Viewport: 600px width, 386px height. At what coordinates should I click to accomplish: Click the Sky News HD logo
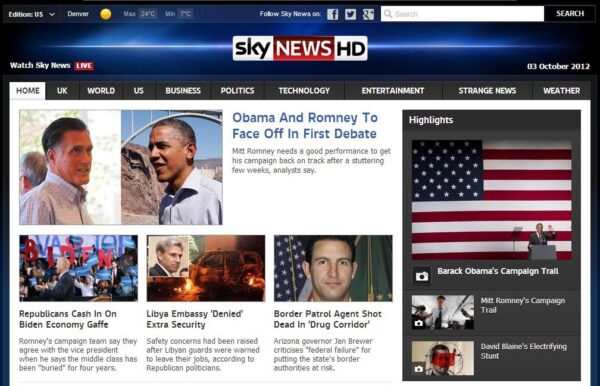(x=300, y=48)
